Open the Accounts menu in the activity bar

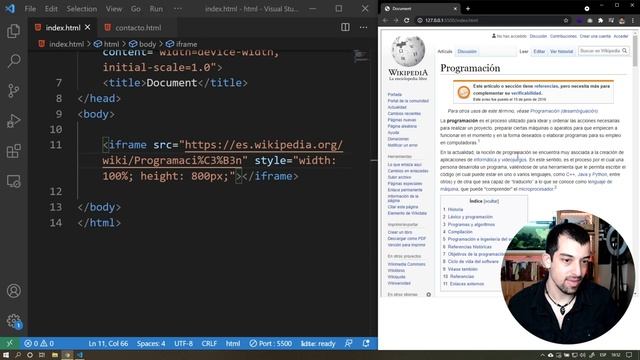tap(13, 291)
